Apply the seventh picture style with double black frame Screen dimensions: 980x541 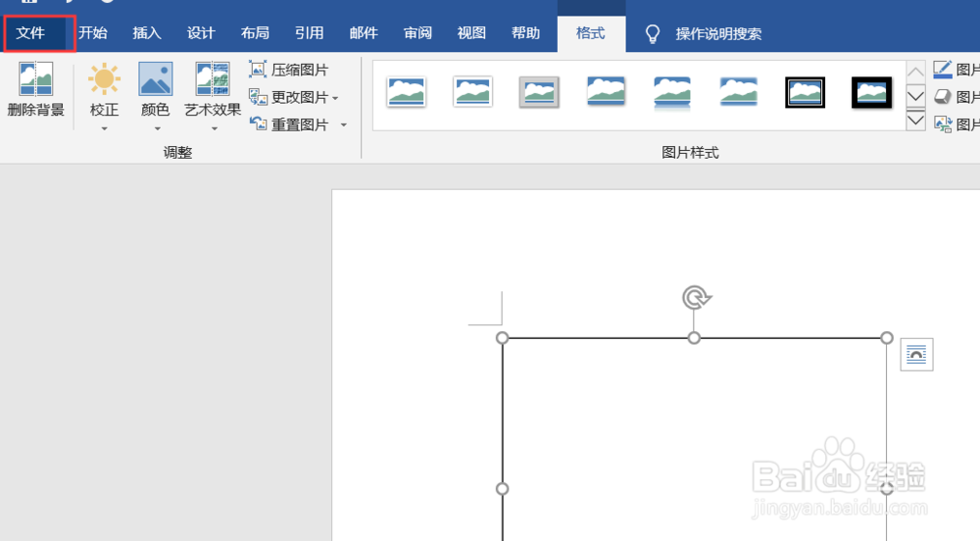click(805, 92)
